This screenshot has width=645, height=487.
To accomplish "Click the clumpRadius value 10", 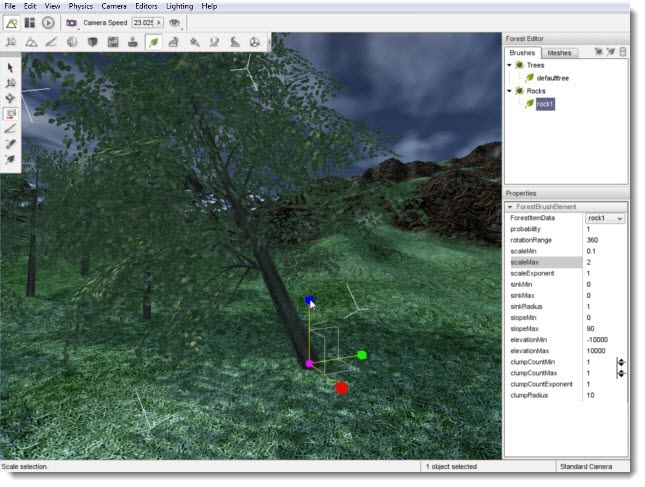I will [590, 395].
